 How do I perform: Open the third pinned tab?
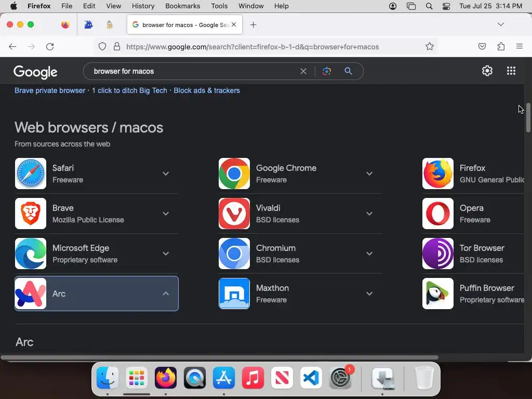(109, 24)
